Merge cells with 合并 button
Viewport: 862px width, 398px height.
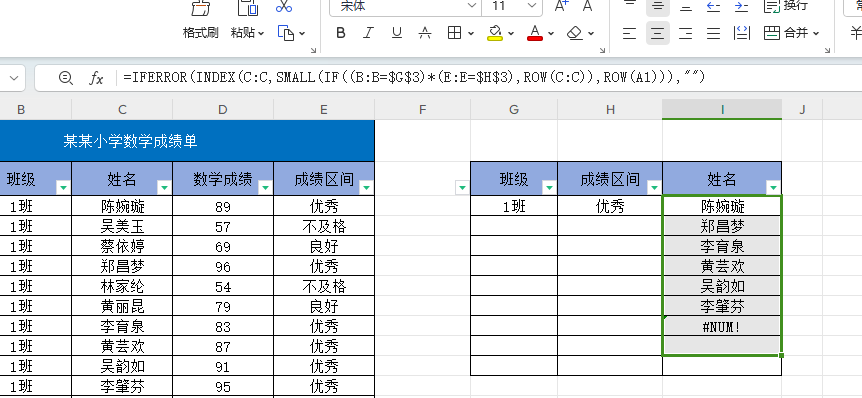(x=786, y=34)
